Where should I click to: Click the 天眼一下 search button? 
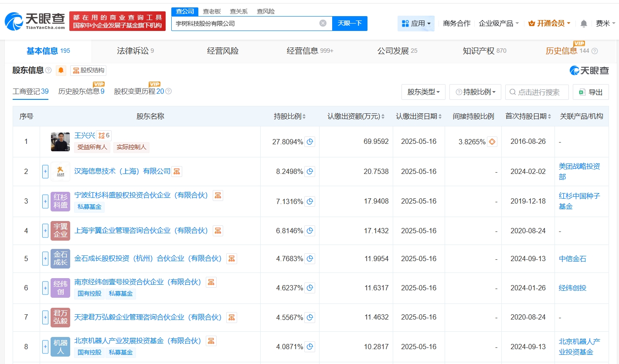(350, 24)
